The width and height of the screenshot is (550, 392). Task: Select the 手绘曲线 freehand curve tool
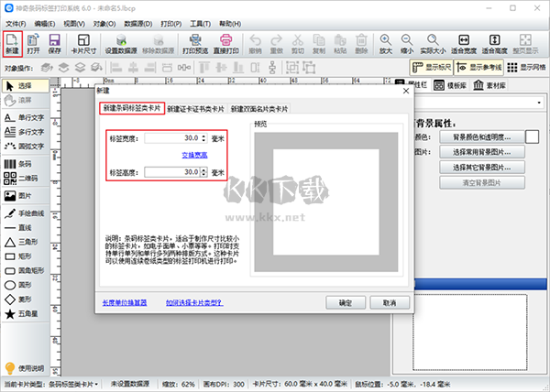tap(25, 213)
